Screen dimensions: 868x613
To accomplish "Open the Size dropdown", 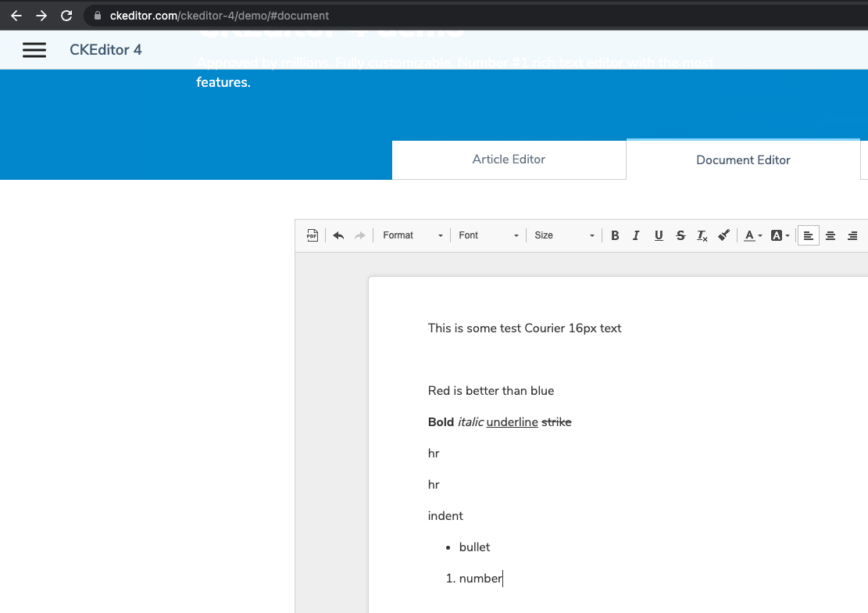I will tap(564, 235).
